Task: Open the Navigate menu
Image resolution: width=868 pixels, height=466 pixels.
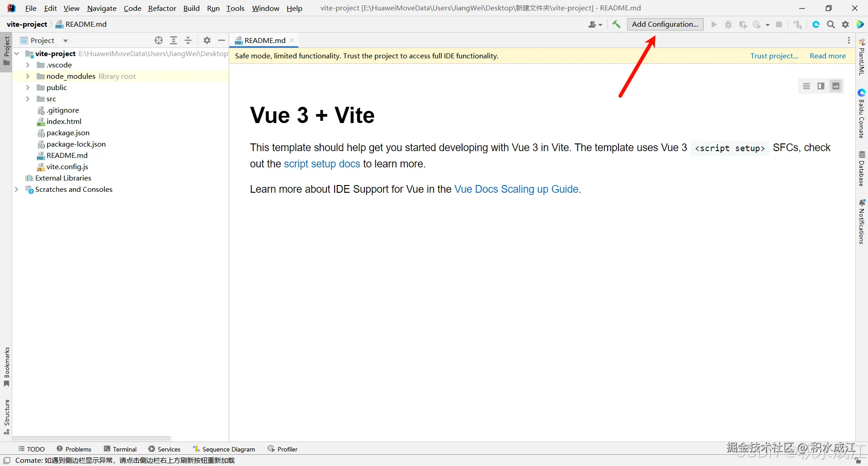Action: (102, 8)
